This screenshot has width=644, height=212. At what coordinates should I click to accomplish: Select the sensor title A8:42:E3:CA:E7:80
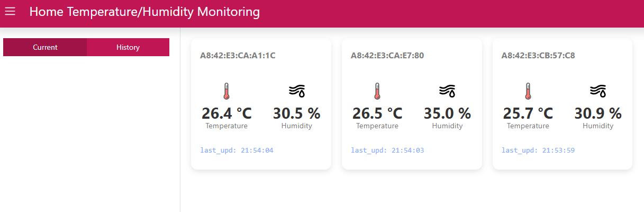click(387, 55)
